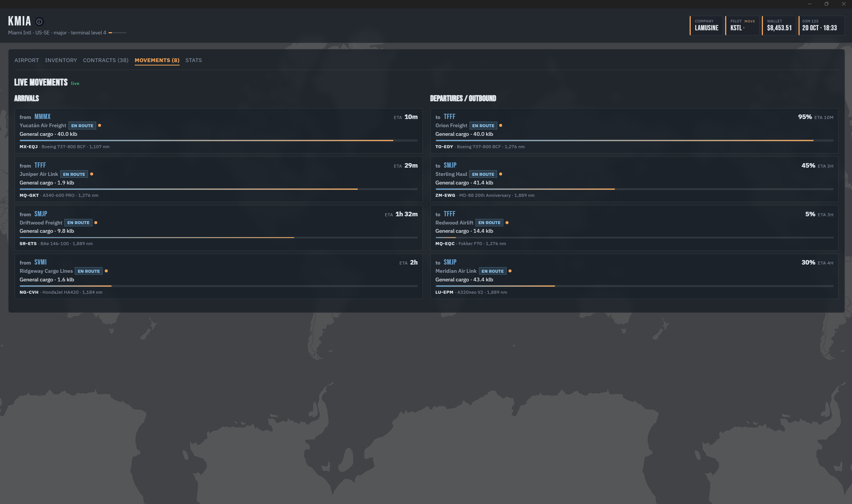Viewport: 852px width, 504px height.
Task: Open the CONTRACTS (38) tab
Action: click(106, 60)
